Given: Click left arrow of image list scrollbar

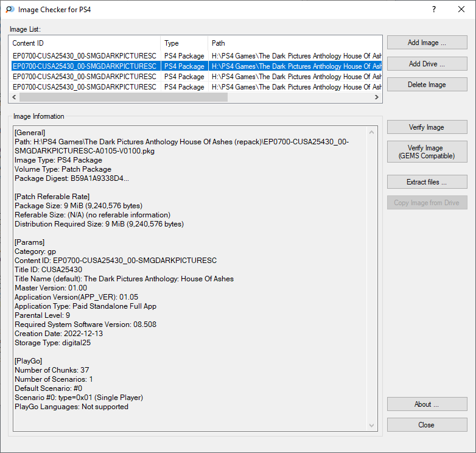Looking at the screenshot, I should [x=14, y=97].
